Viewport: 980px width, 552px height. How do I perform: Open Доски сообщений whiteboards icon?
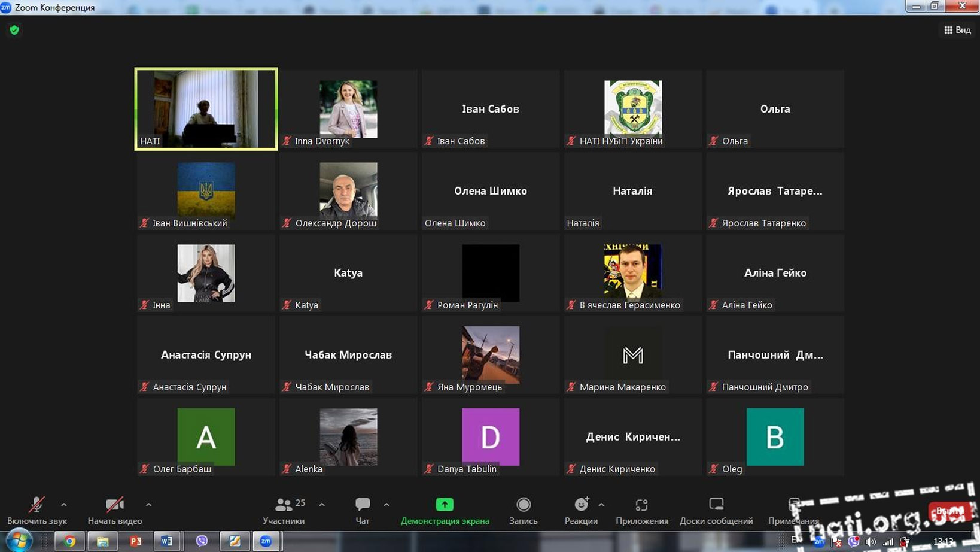(x=716, y=505)
